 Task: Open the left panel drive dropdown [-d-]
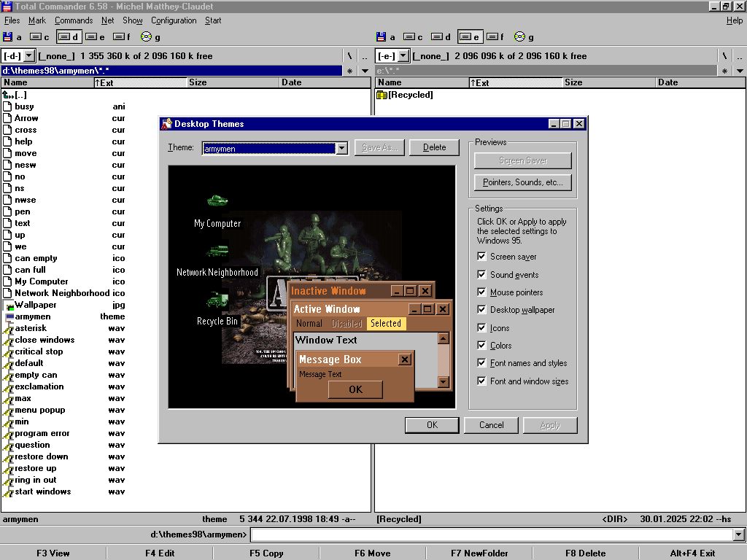[29, 56]
